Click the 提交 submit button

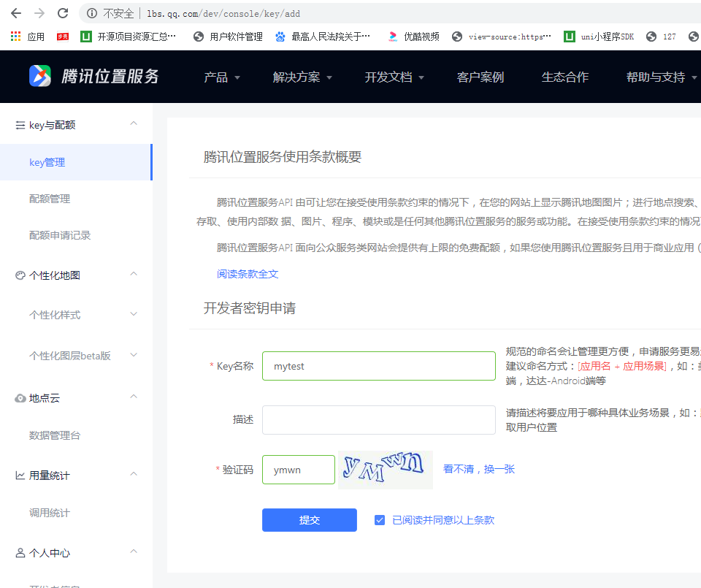click(x=310, y=520)
